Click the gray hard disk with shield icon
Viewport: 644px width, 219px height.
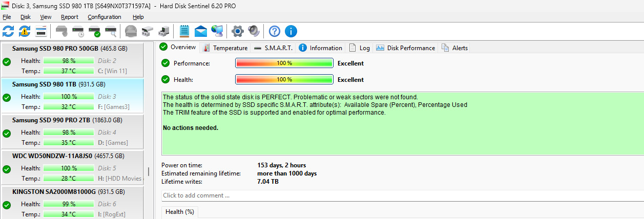pos(61,31)
